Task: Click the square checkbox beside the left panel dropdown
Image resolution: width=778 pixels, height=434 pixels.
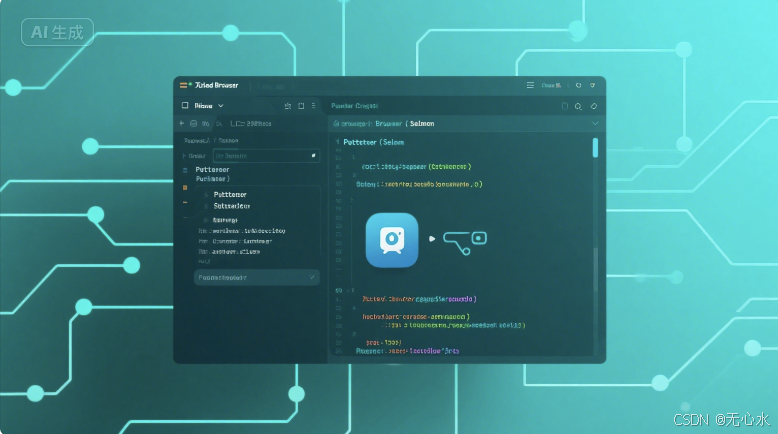Action: 185,105
